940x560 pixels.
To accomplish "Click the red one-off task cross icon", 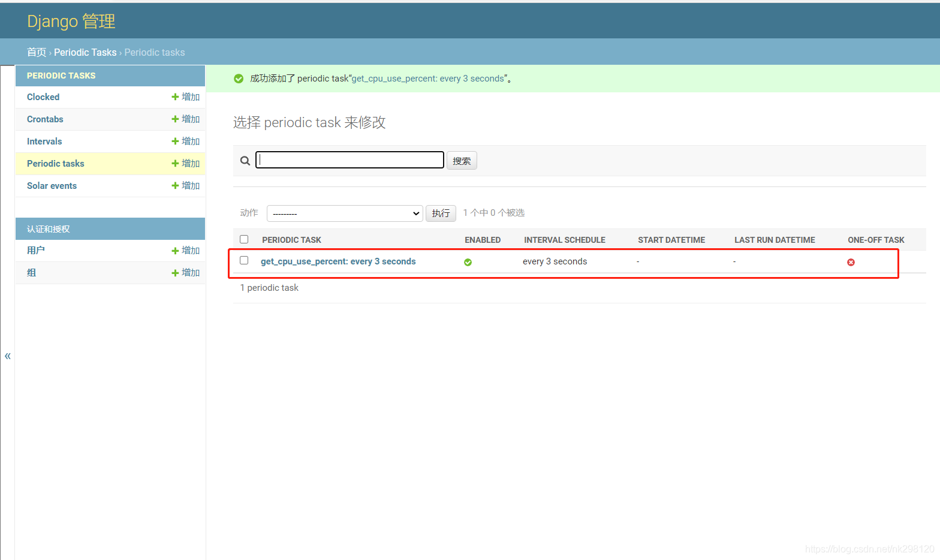I will tap(851, 262).
